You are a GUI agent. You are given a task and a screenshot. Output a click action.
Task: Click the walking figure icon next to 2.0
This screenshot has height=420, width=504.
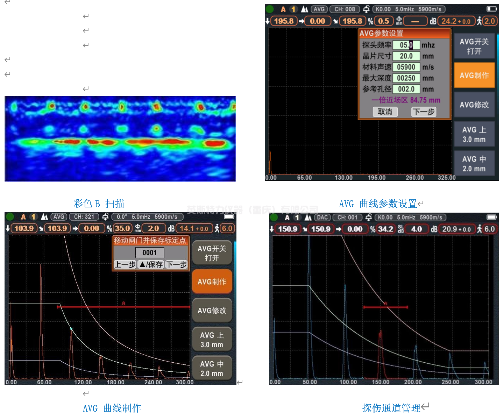click(x=479, y=21)
